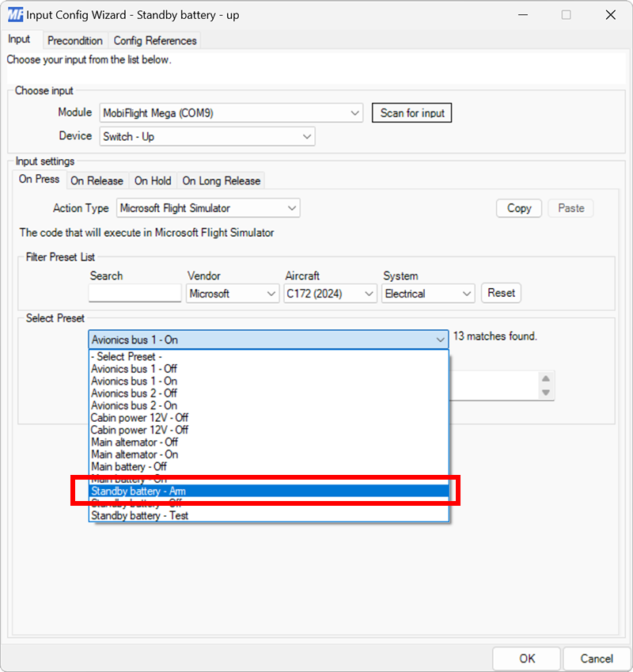Reset the preset list filters
This screenshot has height=672, width=633.
501,293
